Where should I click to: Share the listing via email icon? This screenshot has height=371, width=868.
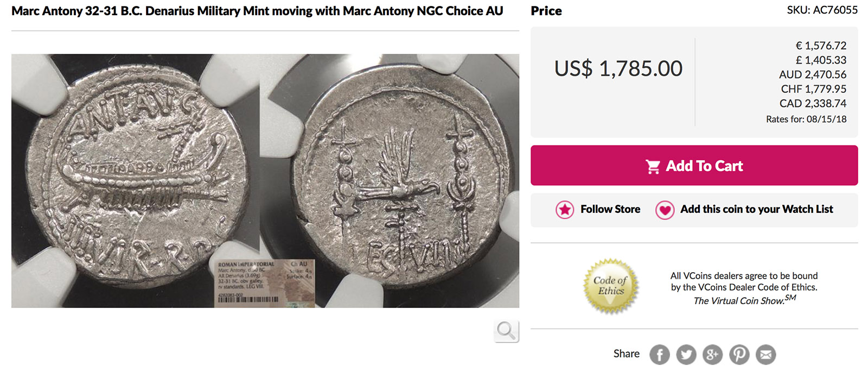(x=765, y=355)
